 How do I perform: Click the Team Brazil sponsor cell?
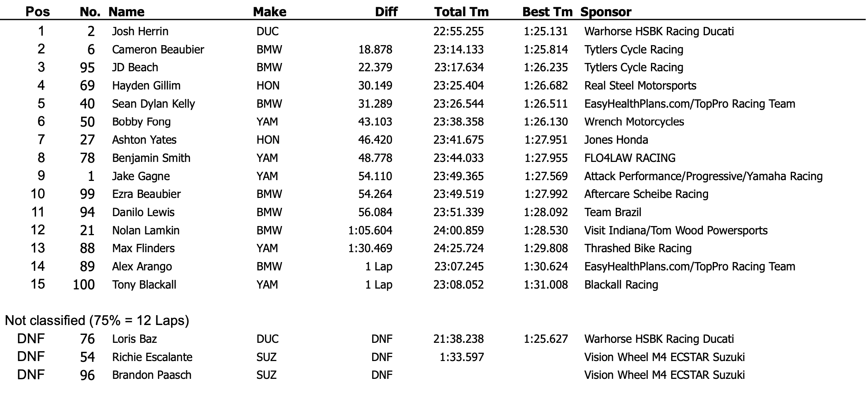click(613, 212)
